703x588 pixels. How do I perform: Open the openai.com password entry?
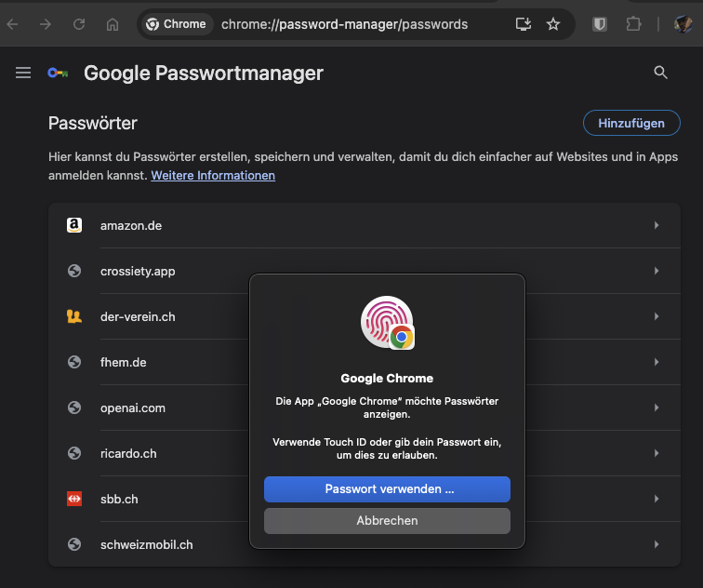(x=365, y=408)
